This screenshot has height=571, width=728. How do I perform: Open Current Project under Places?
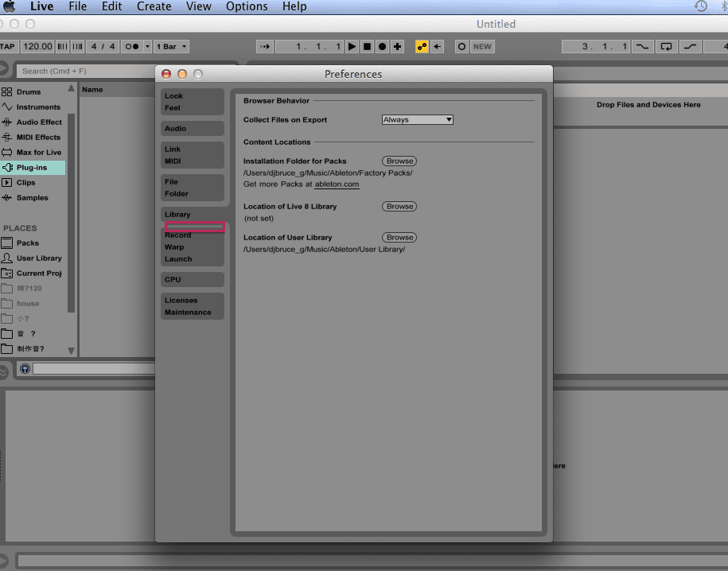[33, 273]
